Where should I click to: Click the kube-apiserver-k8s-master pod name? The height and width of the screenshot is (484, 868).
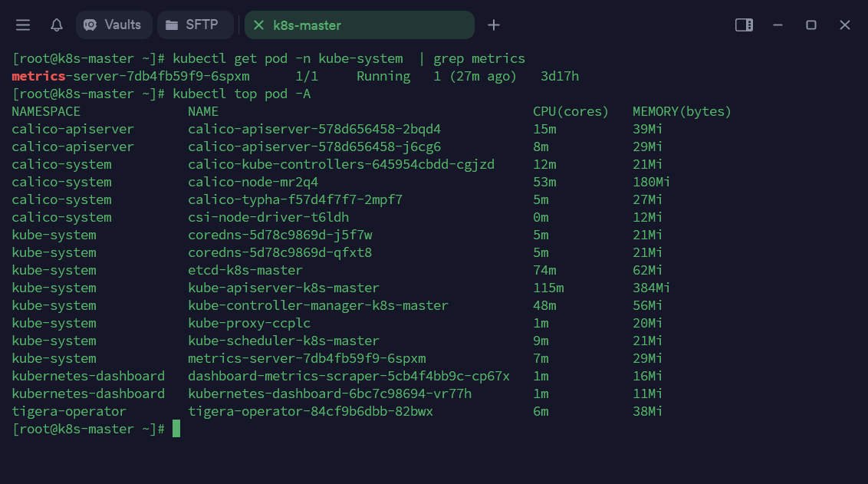click(284, 288)
